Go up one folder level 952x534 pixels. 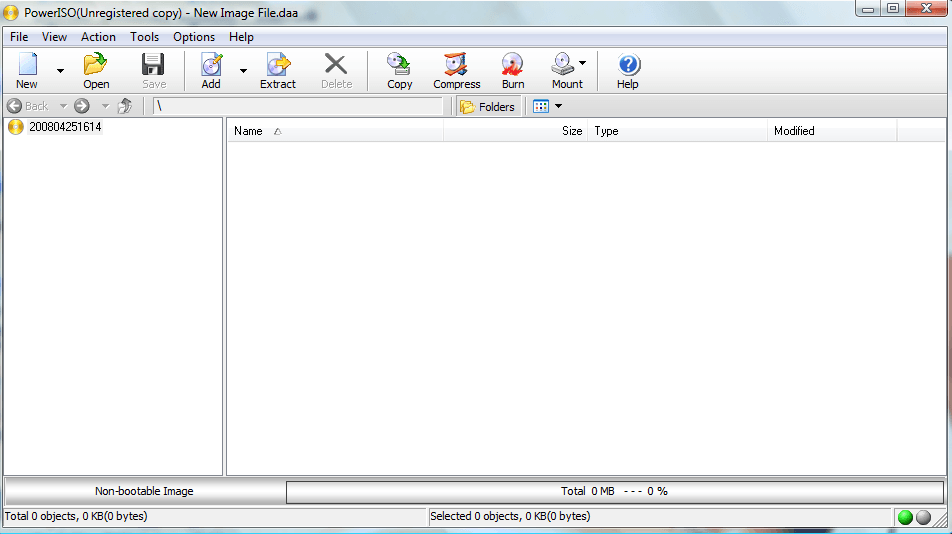click(x=125, y=106)
